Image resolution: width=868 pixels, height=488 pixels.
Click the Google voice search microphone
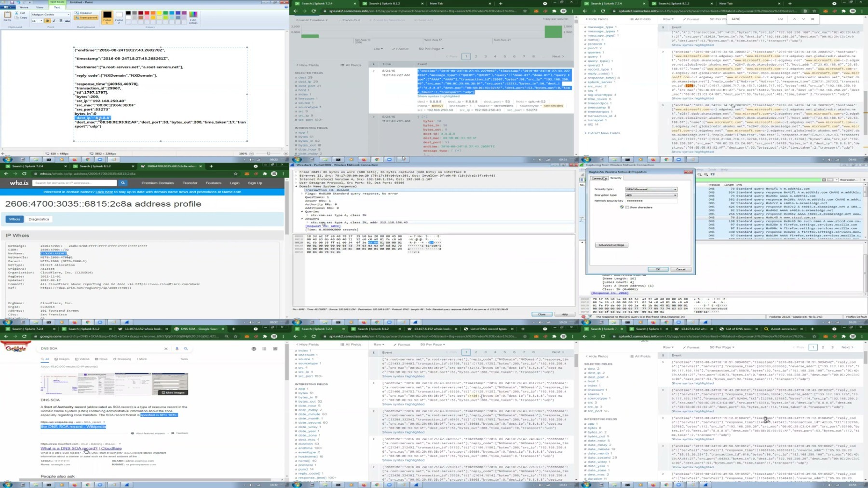click(177, 349)
